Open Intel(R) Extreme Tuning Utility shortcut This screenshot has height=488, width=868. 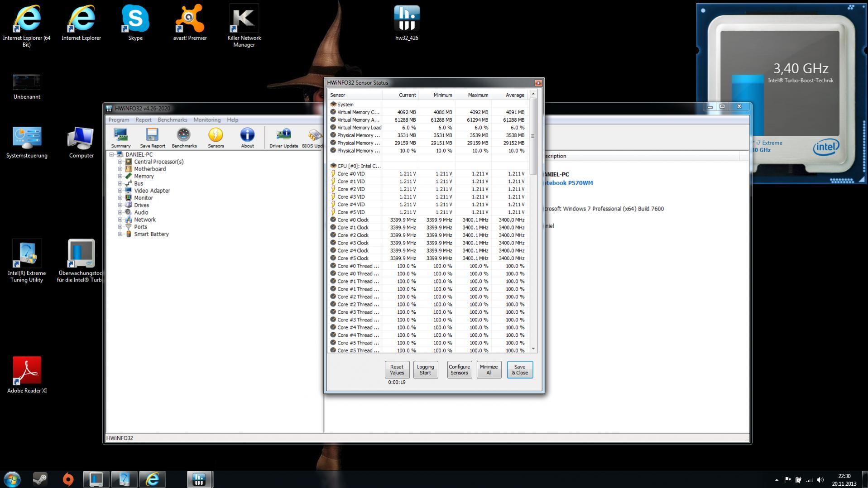27,261
